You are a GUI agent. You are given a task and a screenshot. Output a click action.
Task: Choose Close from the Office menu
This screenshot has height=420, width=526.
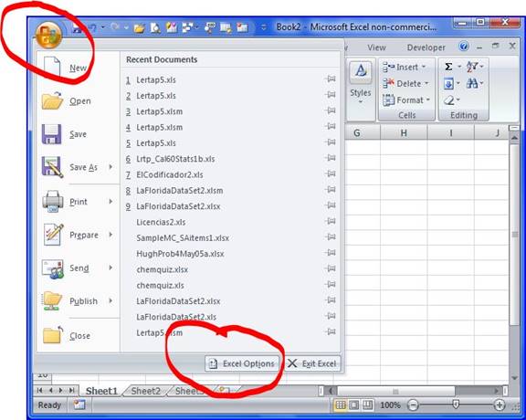coord(79,336)
